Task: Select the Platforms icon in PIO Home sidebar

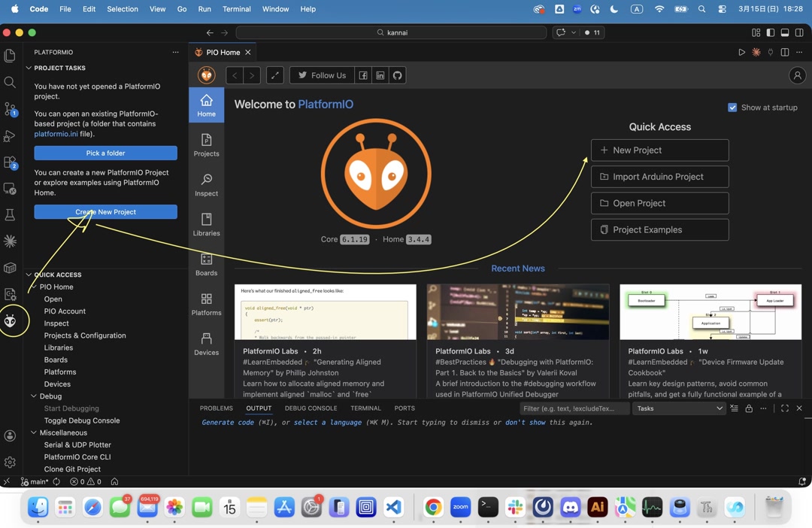Action: [x=206, y=303]
